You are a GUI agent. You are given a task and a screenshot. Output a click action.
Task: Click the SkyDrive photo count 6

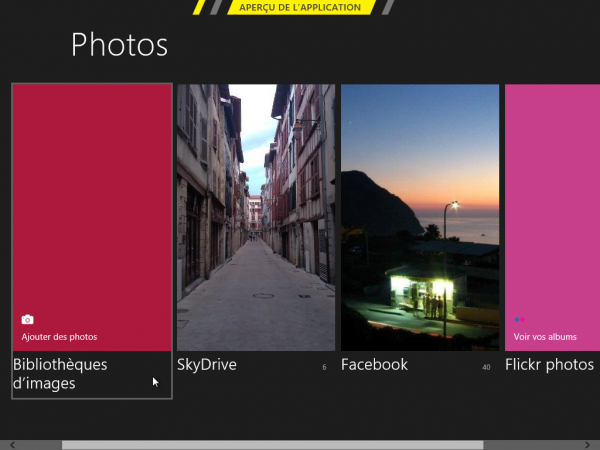tap(324, 368)
